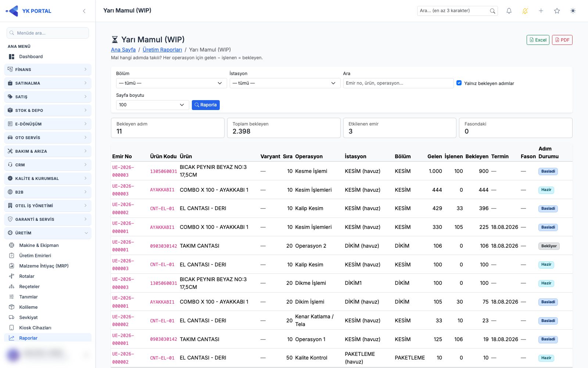Toggle theme with the sun icon
Viewport: 588px width, 368px height.
pos(573,11)
